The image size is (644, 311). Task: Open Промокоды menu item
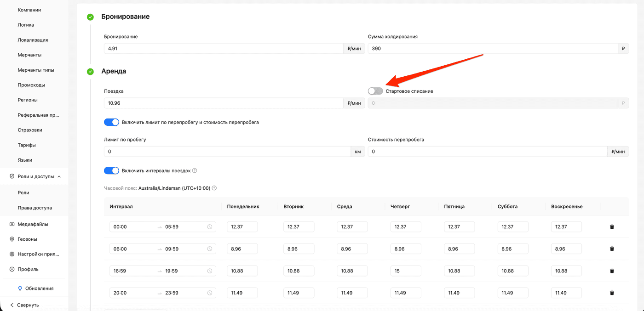click(31, 85)
